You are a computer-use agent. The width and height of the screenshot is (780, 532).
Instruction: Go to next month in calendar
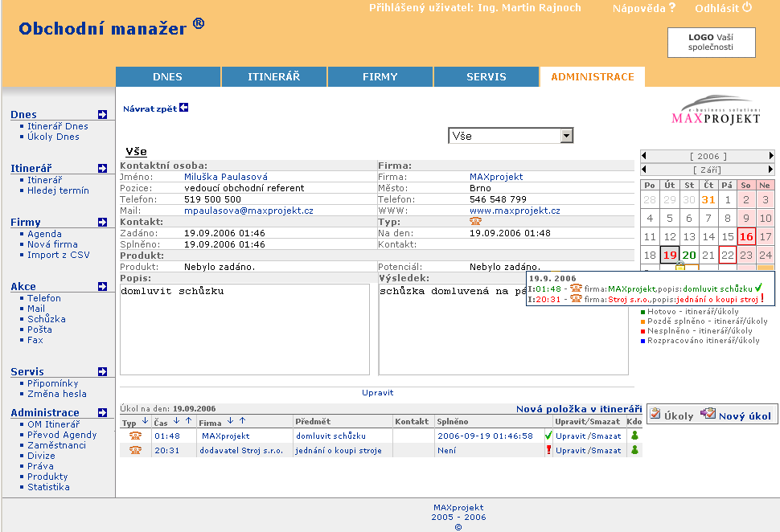pyautogui.click(x=771, y=170)
